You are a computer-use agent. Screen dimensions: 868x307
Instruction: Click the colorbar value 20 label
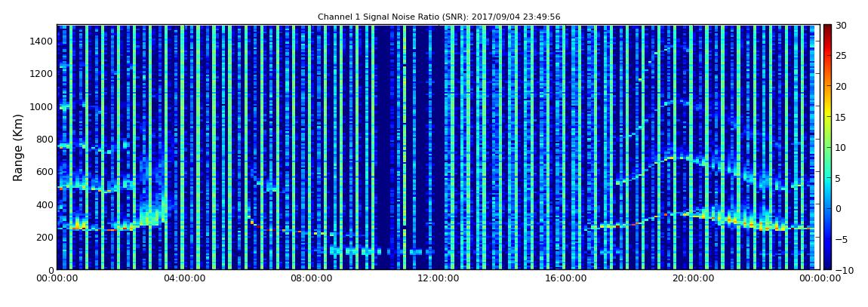[841, 86]
